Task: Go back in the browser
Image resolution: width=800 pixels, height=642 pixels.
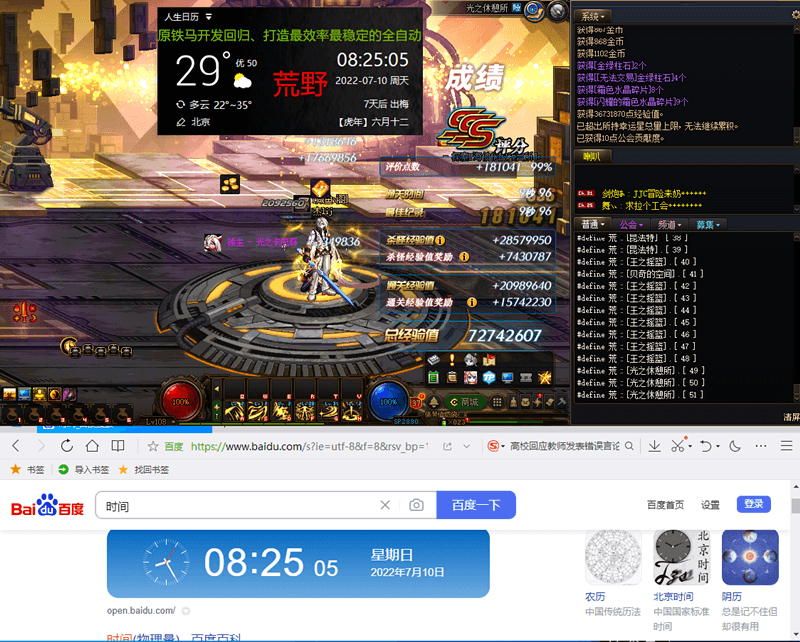Action: pos(16,446)
